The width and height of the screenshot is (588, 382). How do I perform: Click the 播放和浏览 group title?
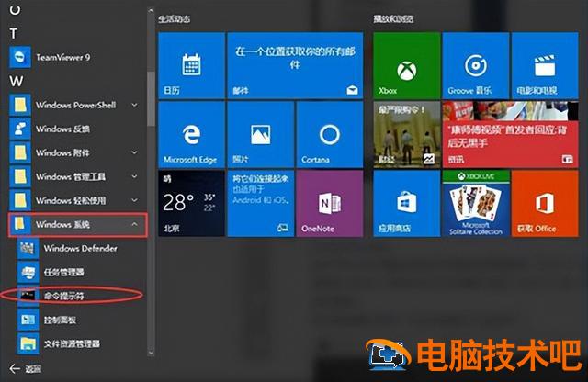[393, 18]
